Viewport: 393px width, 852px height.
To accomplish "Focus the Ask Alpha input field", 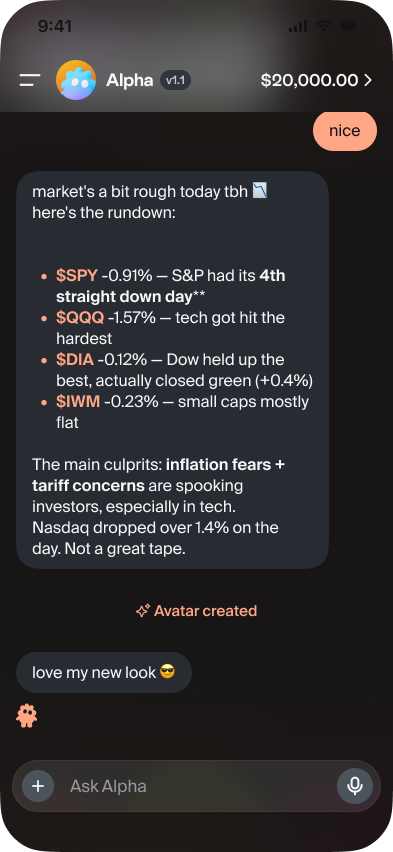I will click(x=196, y=786).
